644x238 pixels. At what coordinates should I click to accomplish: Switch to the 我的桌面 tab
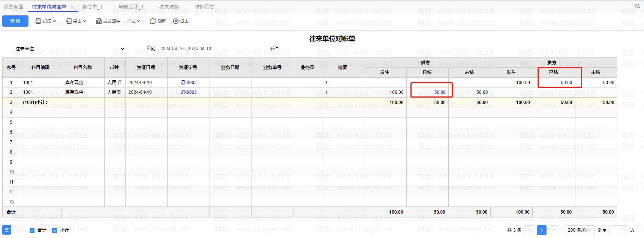[13, 7]
